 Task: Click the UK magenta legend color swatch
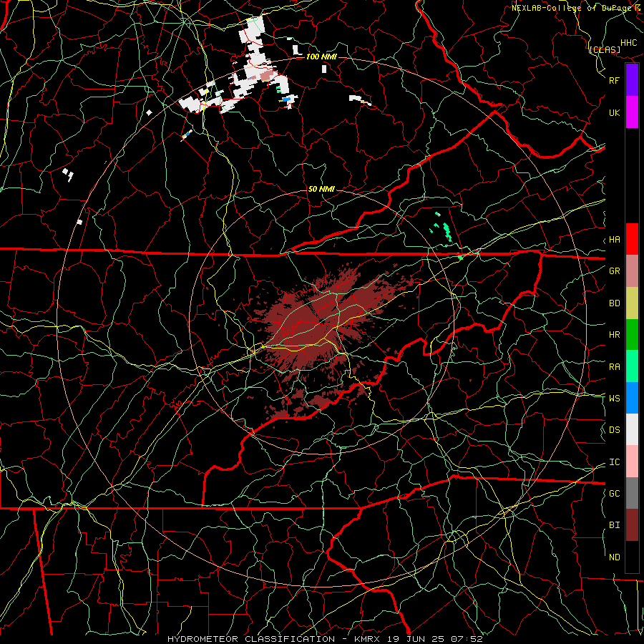pyautogui.click(x=632, y=112)
